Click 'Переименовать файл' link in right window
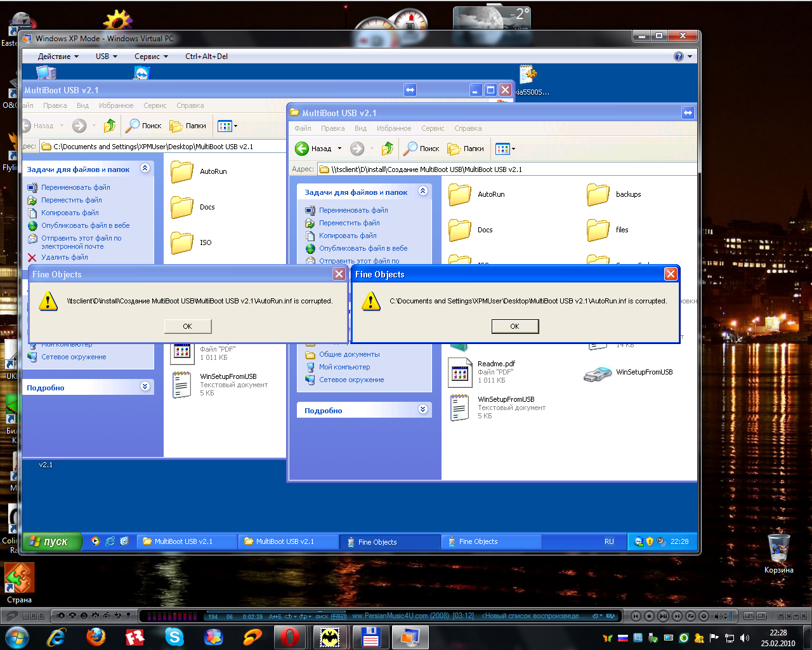 [353, 210]
